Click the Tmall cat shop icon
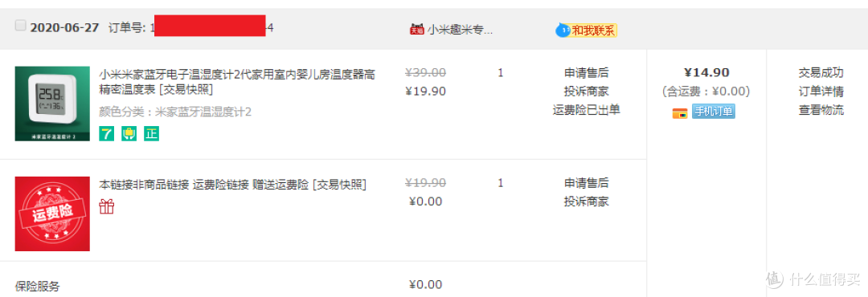The height and width of the screenshot is (297, 868). point(416,30)
